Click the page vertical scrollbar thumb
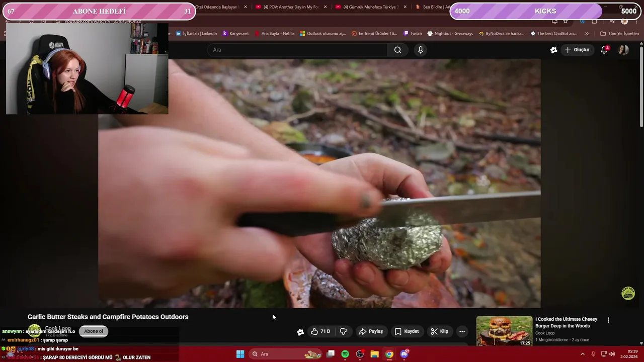 [641, 85]
